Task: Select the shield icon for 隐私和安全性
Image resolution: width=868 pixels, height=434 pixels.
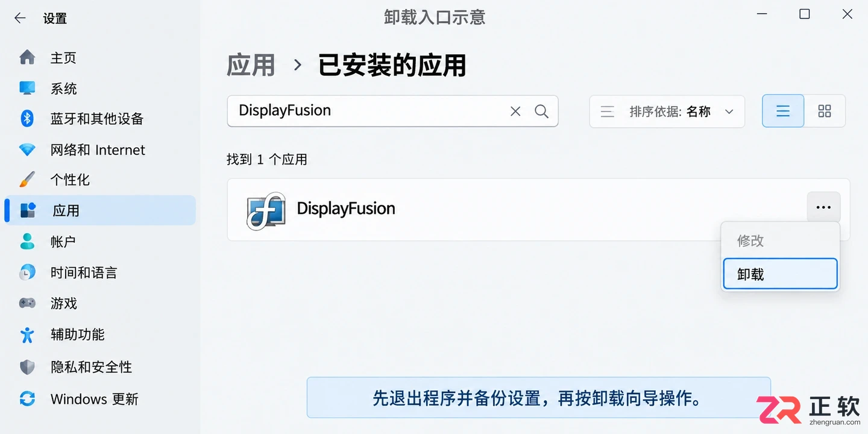Action: 27,366
